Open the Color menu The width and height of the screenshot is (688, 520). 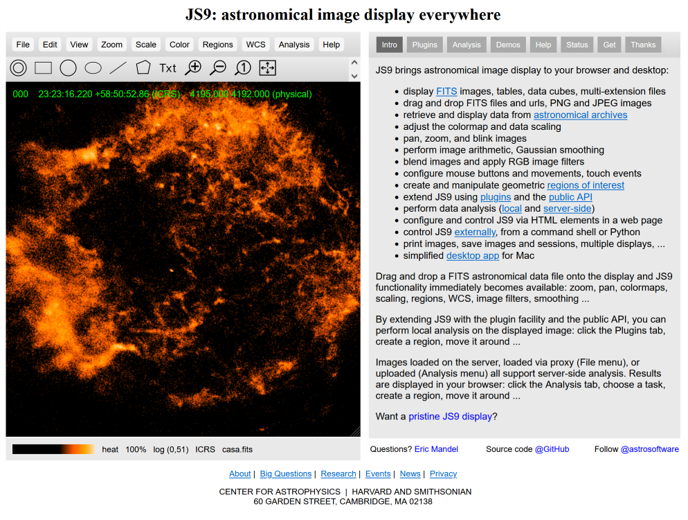tap(179, 45)
